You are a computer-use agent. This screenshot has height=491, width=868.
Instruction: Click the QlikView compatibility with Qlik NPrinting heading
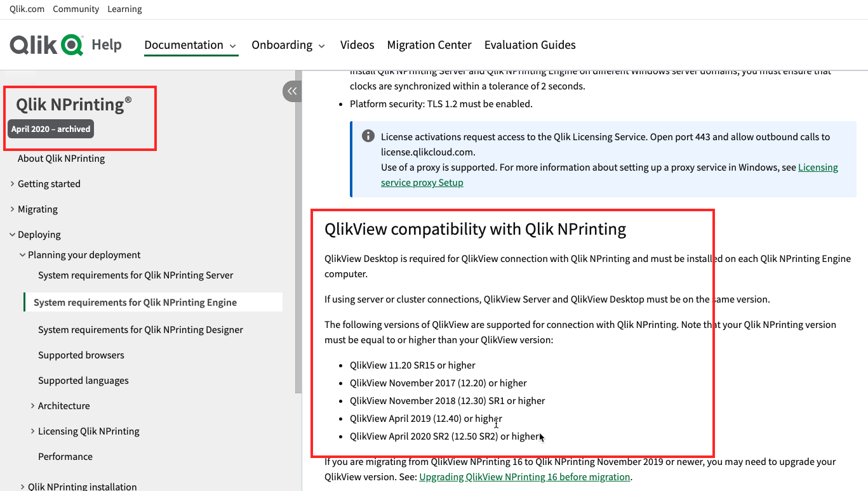click(x=475, y=229)
